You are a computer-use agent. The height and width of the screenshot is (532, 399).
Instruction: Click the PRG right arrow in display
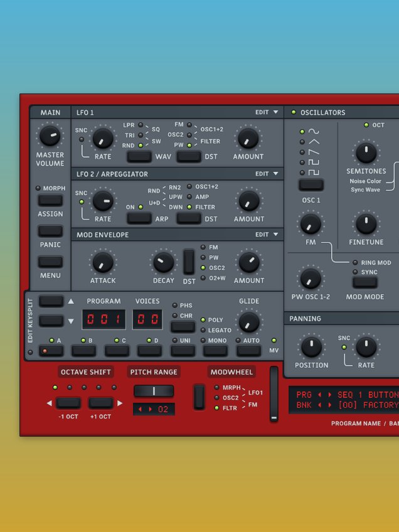(329, 395)
